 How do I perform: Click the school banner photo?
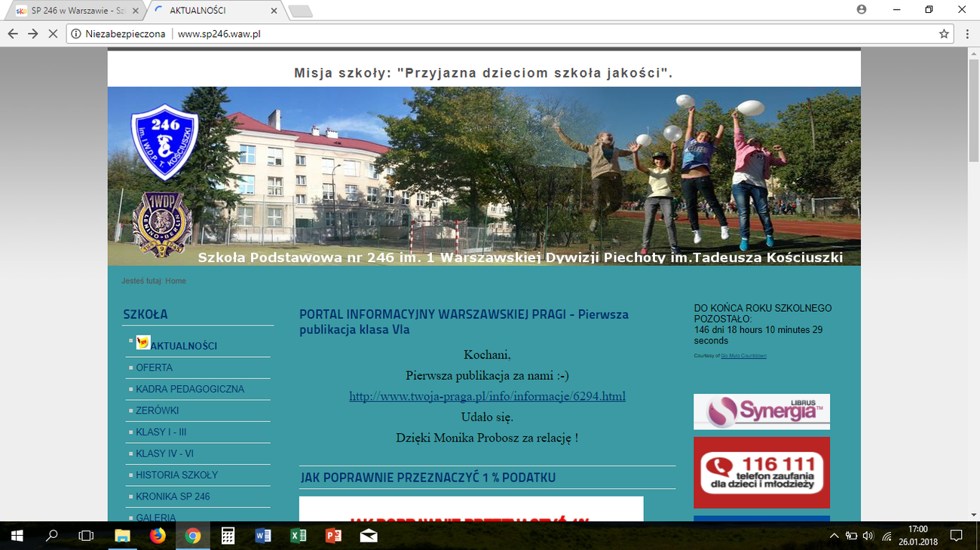click(484, 176)
